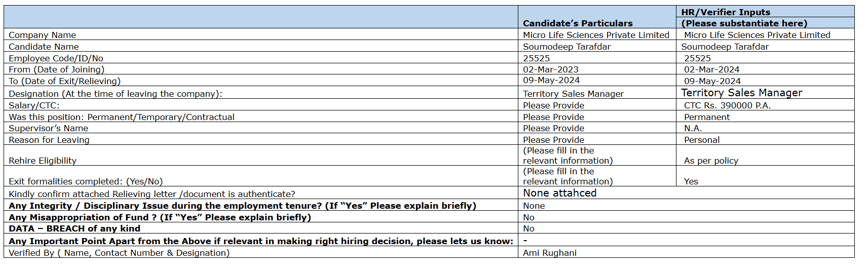868x270 pixels.
Task: Click the verifier's joining date '02-Mar-2024'
Action: (711, 69)
